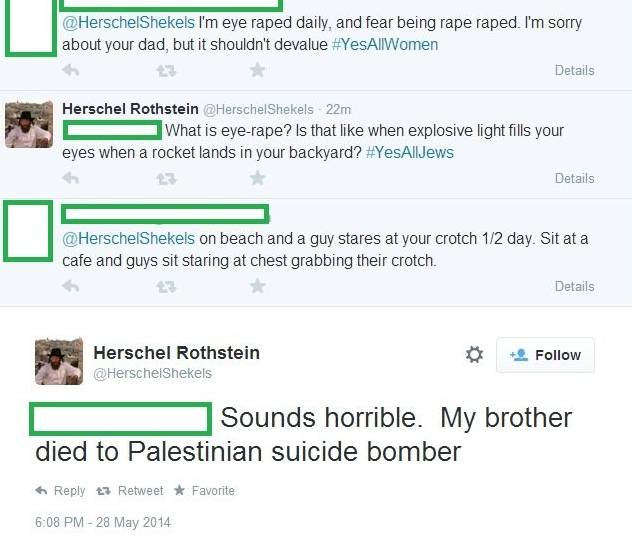Reply to the beach crotch-staring tweet
Image resolution: width=635 pixels, height=547 pixels.
pyautogui.click(x=71, y=286)
